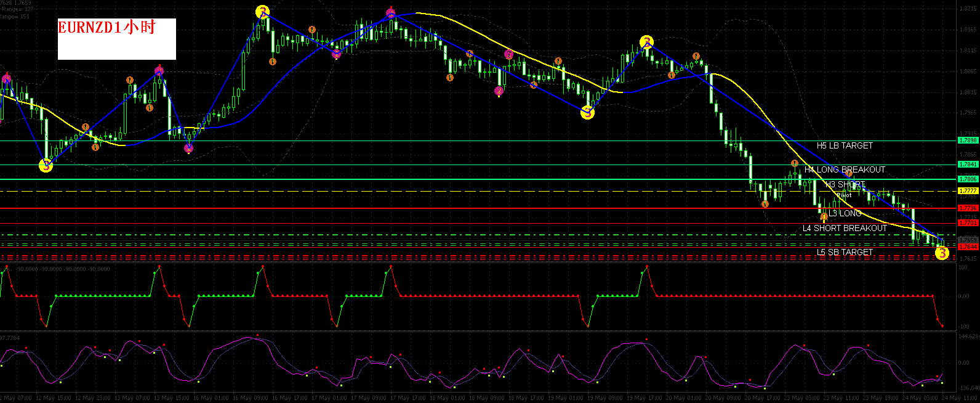Click the green 1.7841 price tag
The height and width of the screenshot is (403, 980).
click(968, 165)
